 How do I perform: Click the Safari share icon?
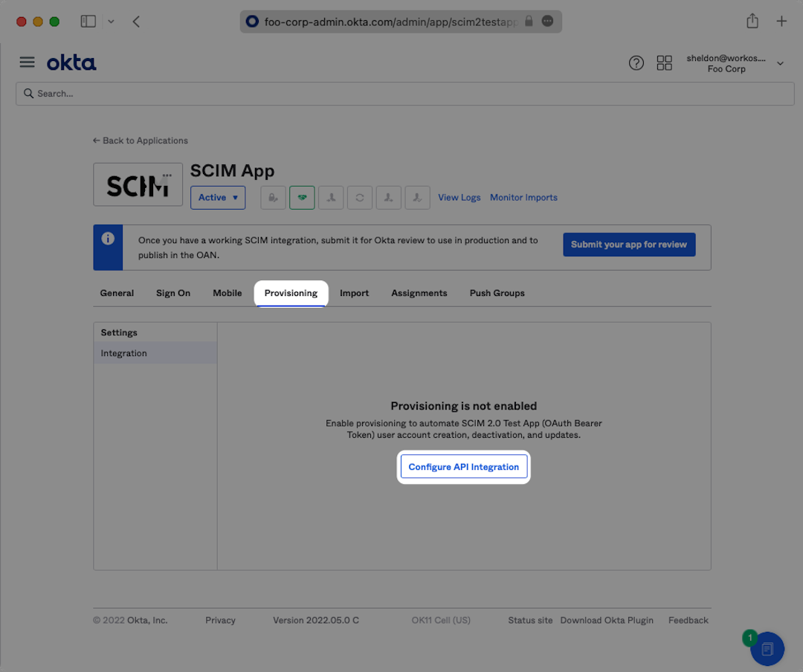pyautogui.click(x=752, y=22)
